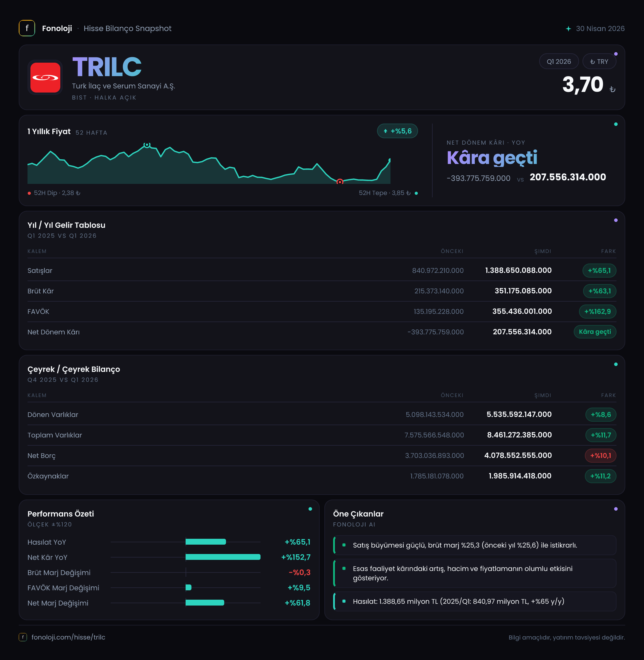Viewport: 644px width, 660px height.
Task: Click the green dot on Performans Özeti card
Action: click(x=310, y=509)
